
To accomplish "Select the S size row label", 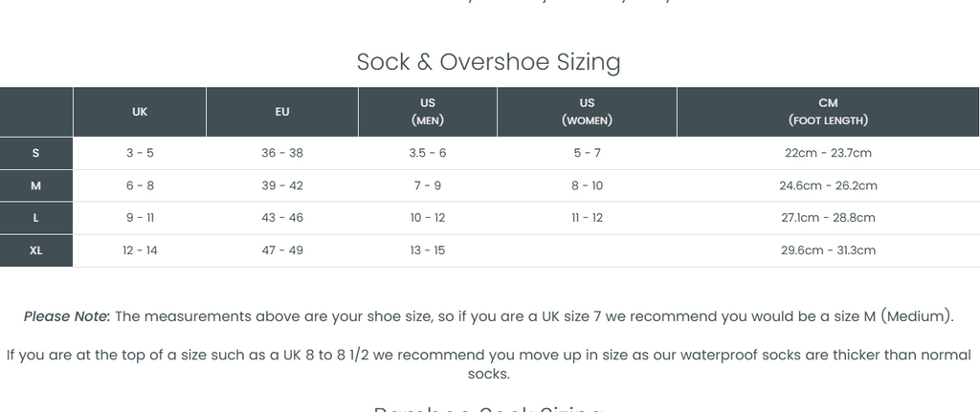I will click(36, 153).
